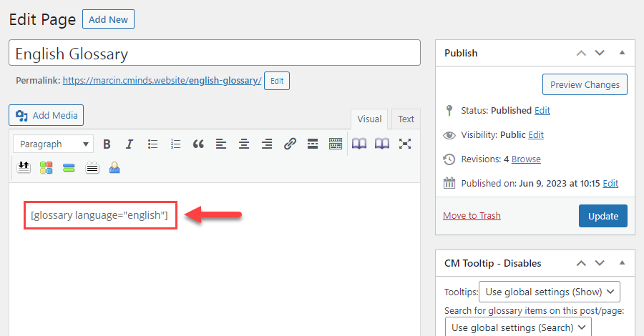The height and width of the screenshot is (336, 644).
Task: Move Publish panel down
Action: tap(600, 53)
